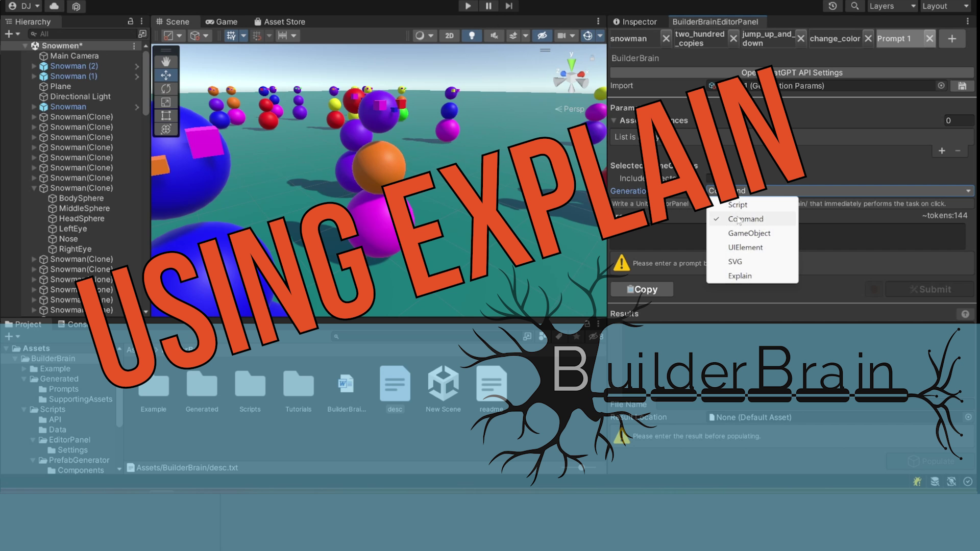The width and height of the screenshot is (980, 551).
Task: Remove list element with minus button
Action: point(958,151)
